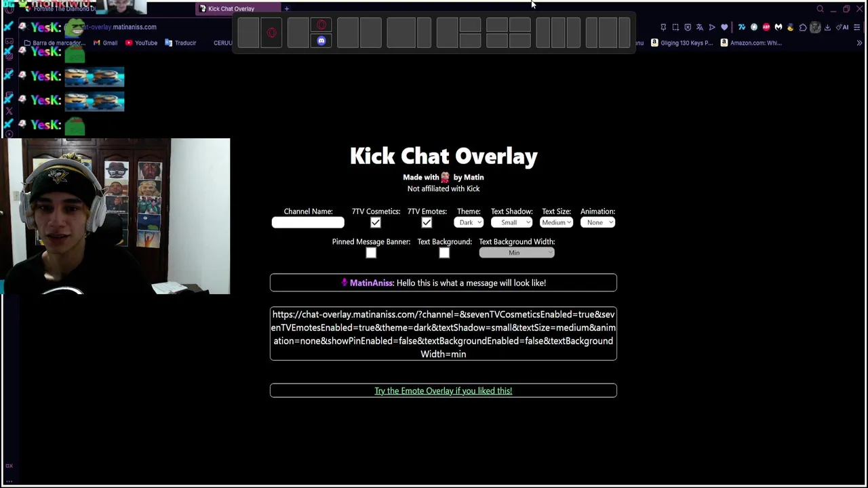The height and width of the screenshot is (488, 868).
Task: Open the Gmail bookmark
Action: click(106, 43)
